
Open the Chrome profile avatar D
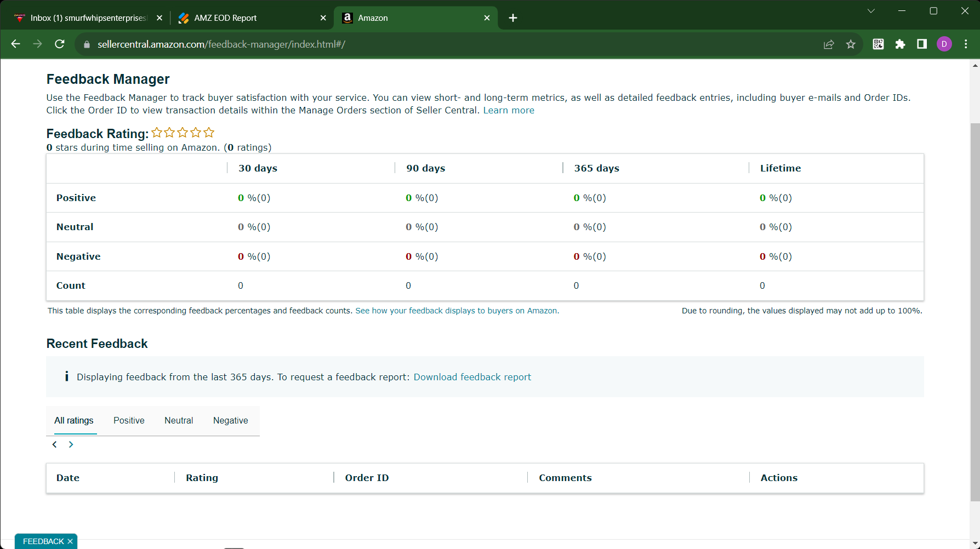944,44
